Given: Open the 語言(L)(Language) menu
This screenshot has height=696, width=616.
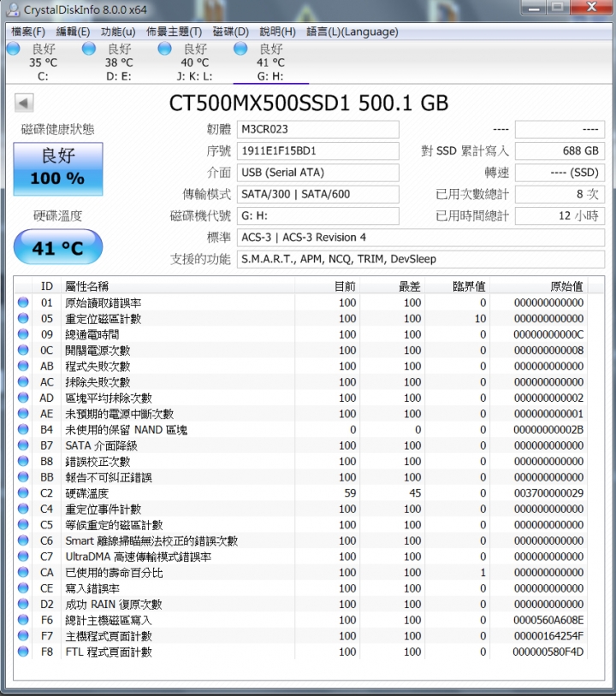Looking at the screenshot, I should pos(352,32).
